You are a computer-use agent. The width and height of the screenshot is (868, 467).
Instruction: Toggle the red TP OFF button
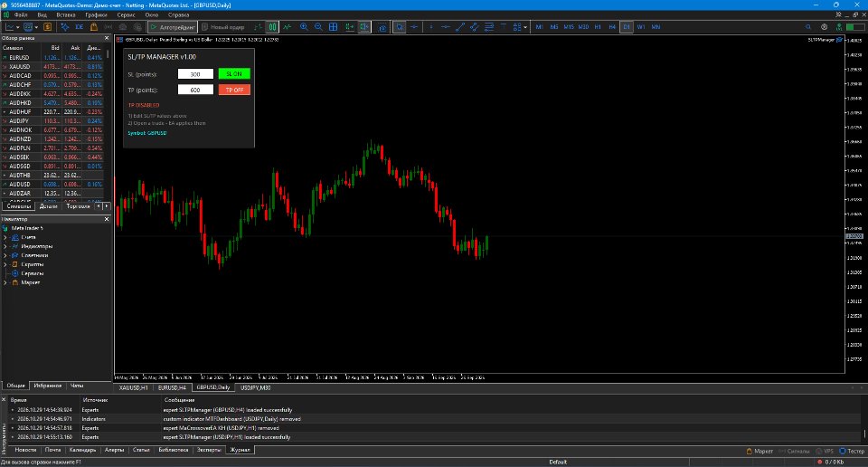point(234,90)
